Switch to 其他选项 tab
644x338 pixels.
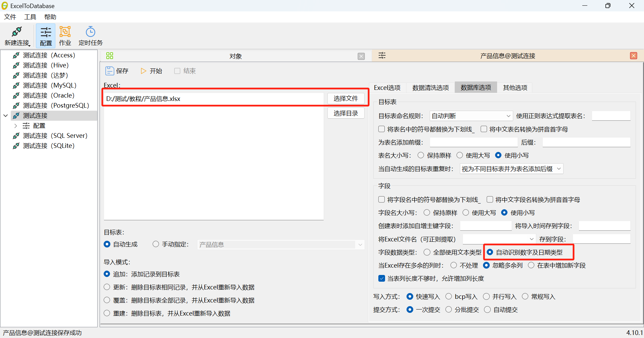[515, 88]
